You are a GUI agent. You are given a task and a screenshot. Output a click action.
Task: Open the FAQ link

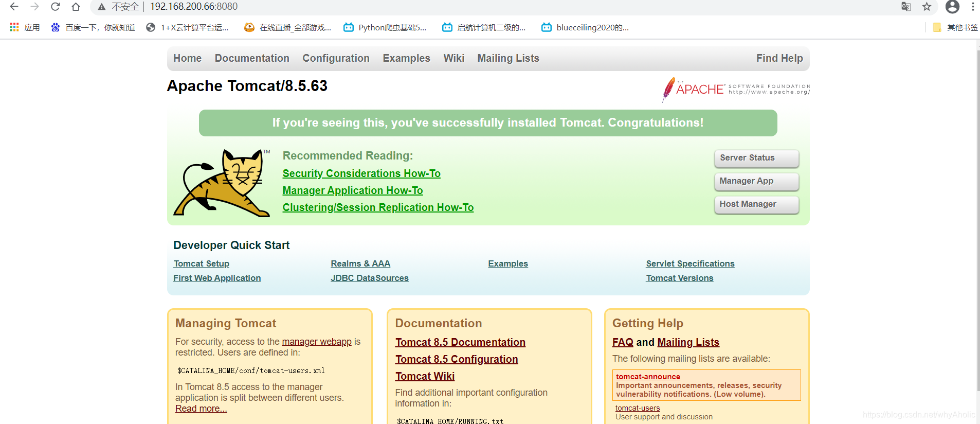click(623, 342)
